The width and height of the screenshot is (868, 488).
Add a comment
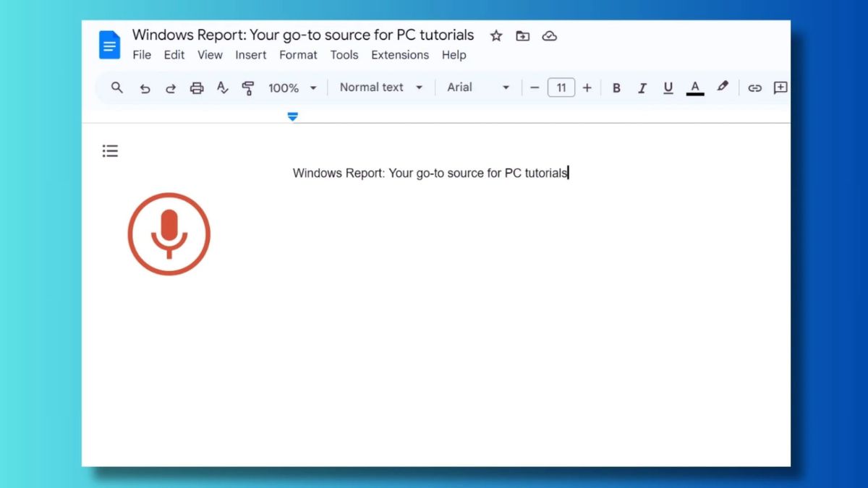(780, 87)
